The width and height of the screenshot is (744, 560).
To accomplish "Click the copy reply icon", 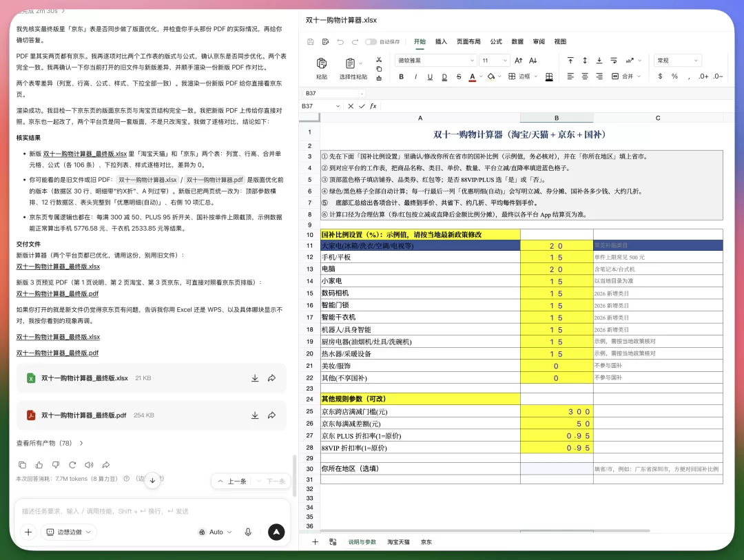I will [22, 465].
